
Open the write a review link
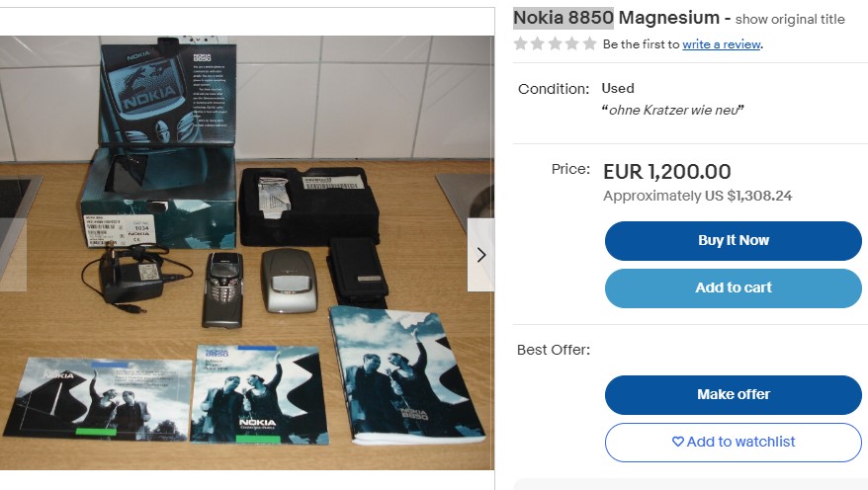tap(722, 44)
